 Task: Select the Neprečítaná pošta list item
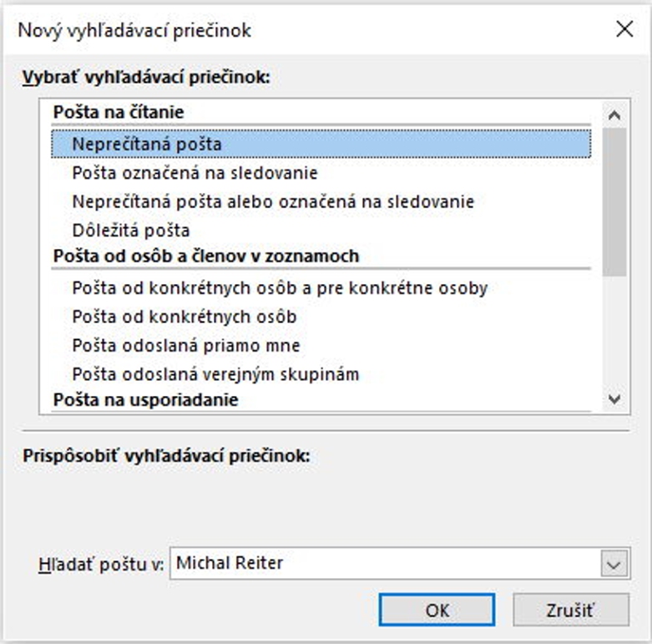tap(147, 144)
